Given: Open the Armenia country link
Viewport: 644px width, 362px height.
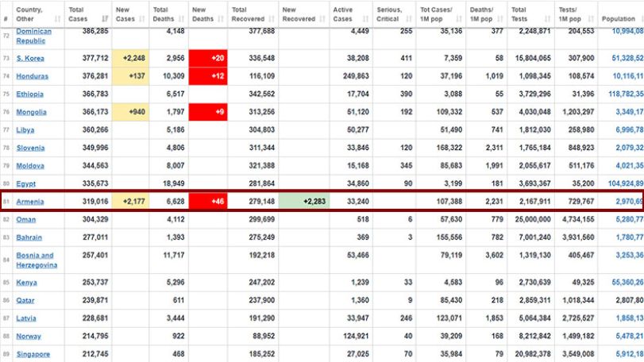Looking at the screenshot, I should point(30,202).
